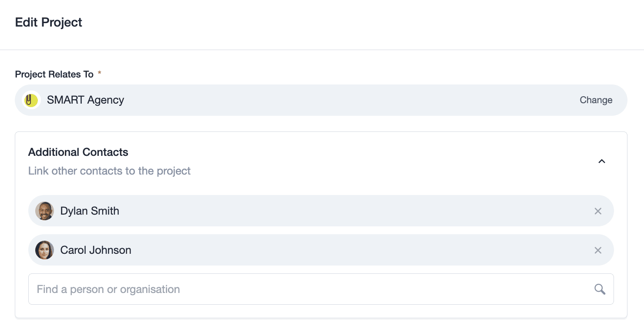Click Carol Johnson's avatar photo

pyautogui.click(x=44, y=250)
